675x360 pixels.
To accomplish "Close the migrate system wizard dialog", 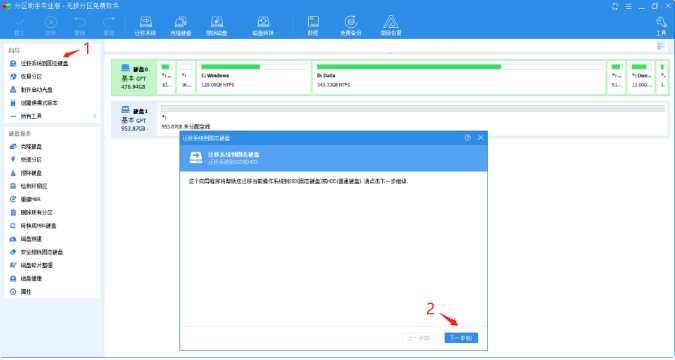I will pos(481,138).
